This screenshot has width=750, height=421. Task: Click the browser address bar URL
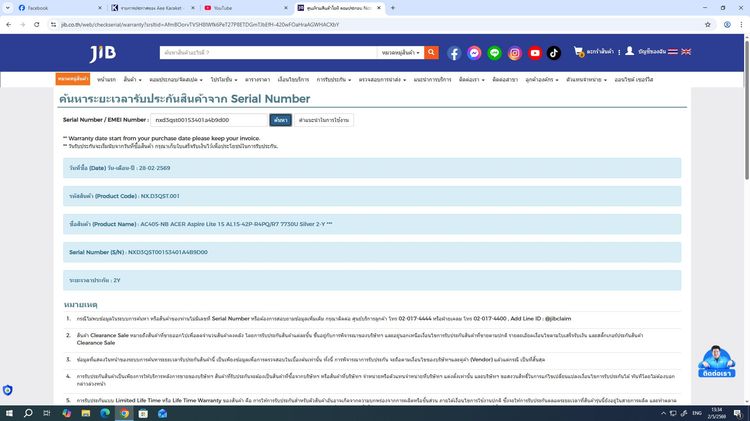[199, 24]
